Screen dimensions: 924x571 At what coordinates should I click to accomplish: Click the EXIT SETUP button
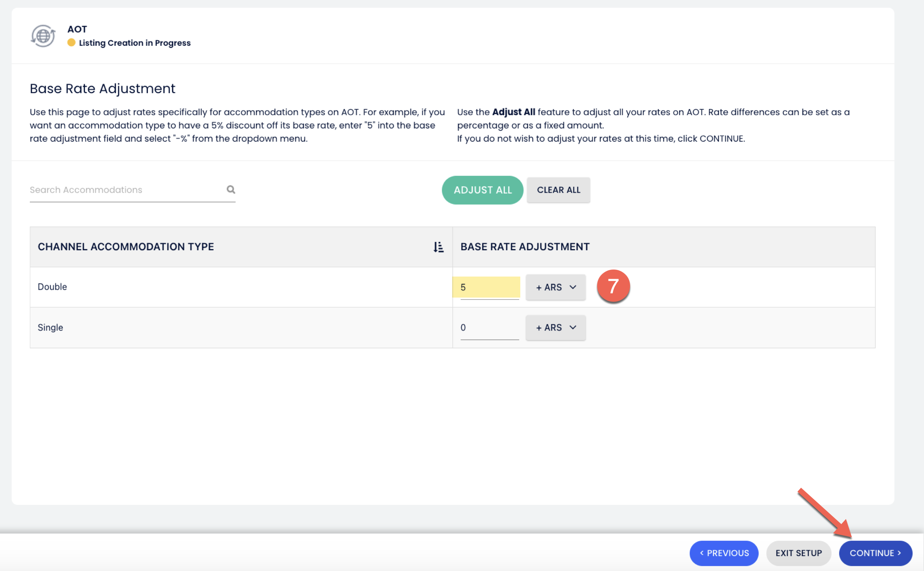coord(799,553)
